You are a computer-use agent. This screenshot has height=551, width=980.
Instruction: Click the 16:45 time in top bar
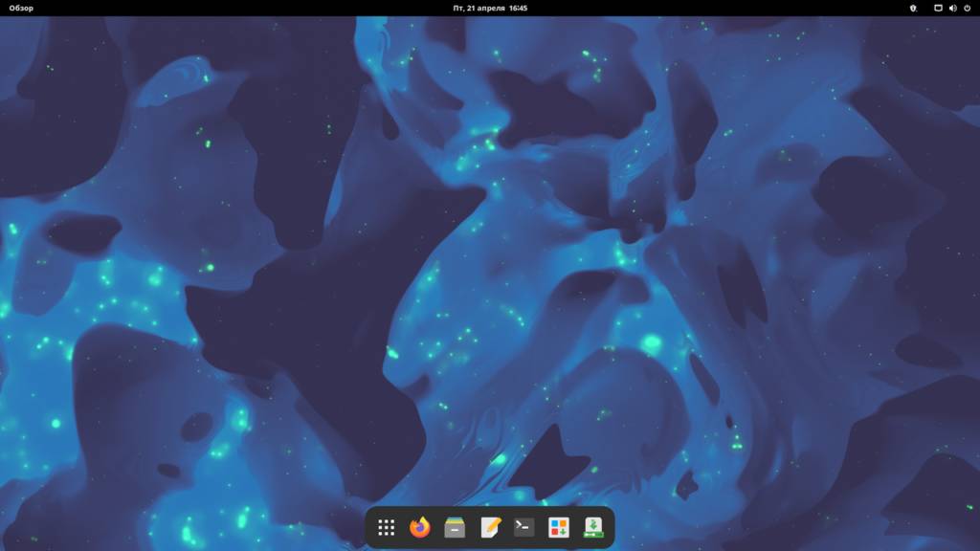point(518,8)
